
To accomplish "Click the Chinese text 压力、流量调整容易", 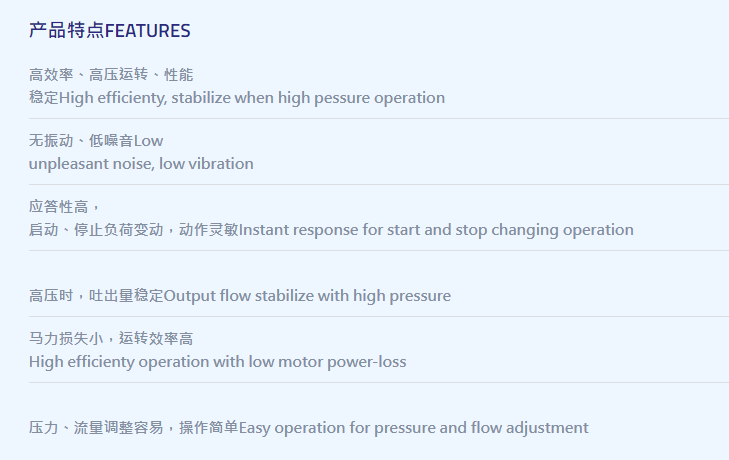I will [96, 428].
